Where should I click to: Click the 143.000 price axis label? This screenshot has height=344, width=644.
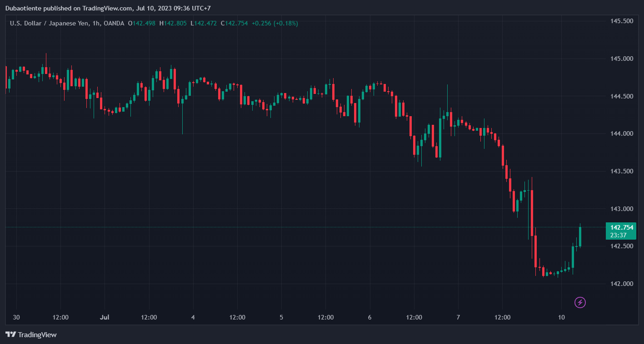pyautogui.click(x=622, y=209)
